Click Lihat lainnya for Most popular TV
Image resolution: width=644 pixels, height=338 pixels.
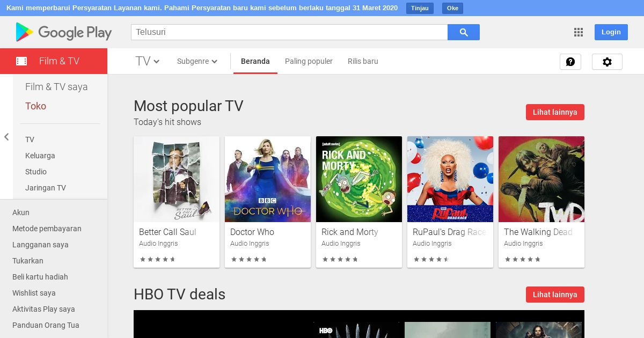pyautogui.click(x=555, y=112)
